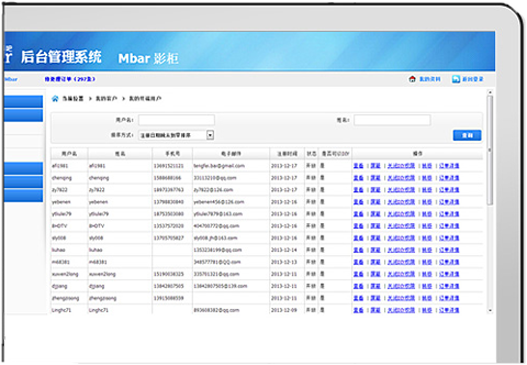527x365 pixels.
Task: Click 查看 link in the afl1981 row
Action: pyautogui.click(x=358, y=166)
